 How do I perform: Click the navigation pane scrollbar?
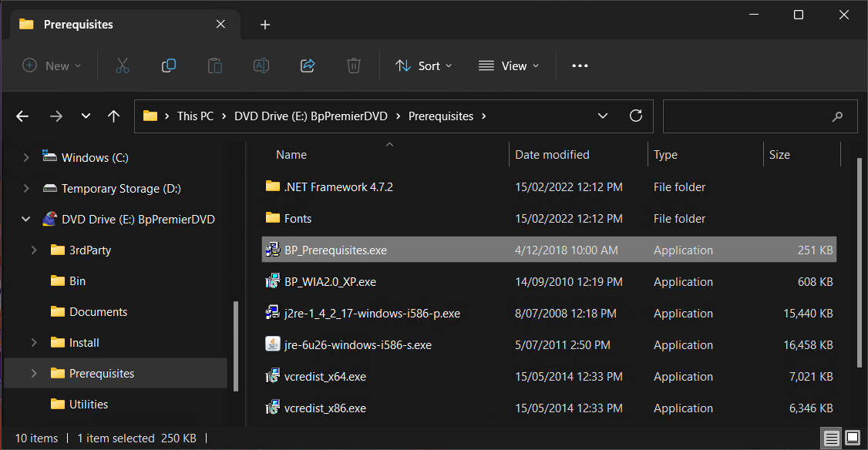pyautogui.click(x=237, y=346)
